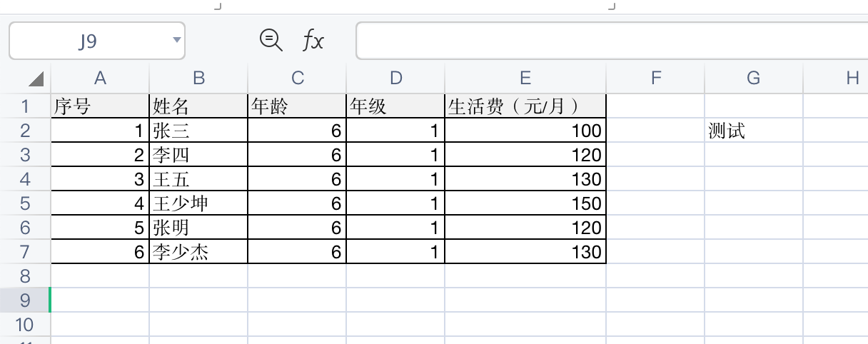Click the cell with 王少坤
868x344 pixels.
coord(198,204)
